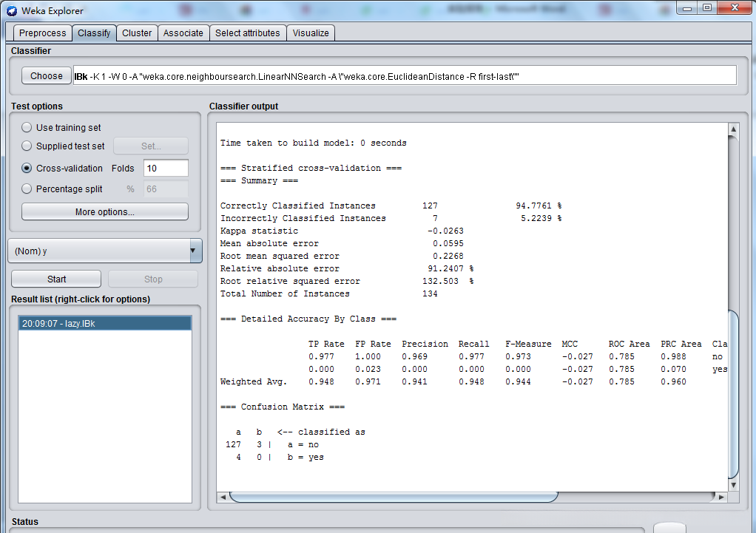The image size is (756, 533).
Task: Switch to the Visualize tab
Action: point(311,33)
